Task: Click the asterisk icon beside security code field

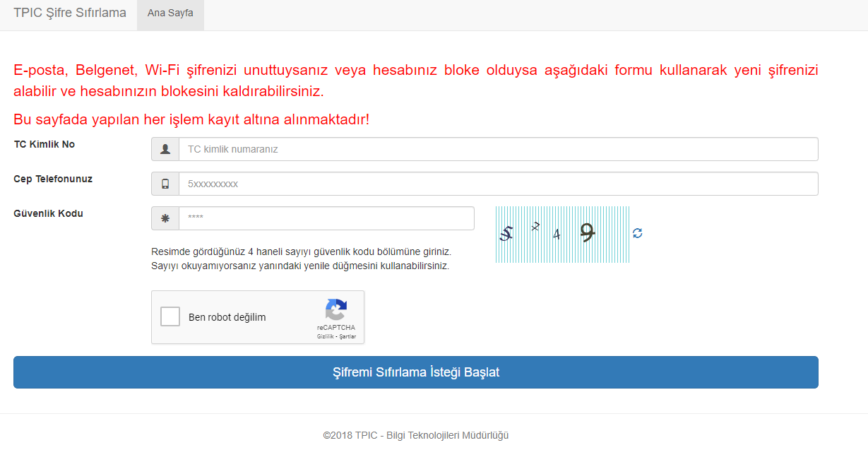Action: pos(165,218)
